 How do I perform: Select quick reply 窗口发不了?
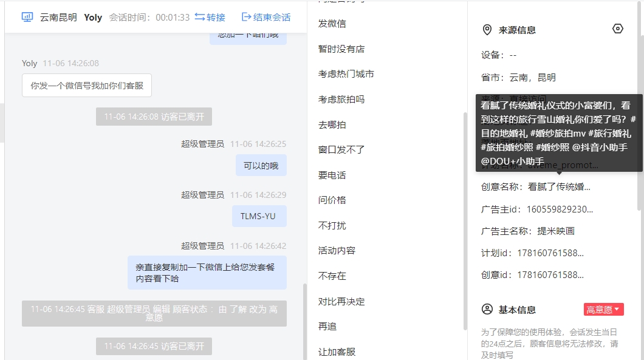[x=341, y=150]
